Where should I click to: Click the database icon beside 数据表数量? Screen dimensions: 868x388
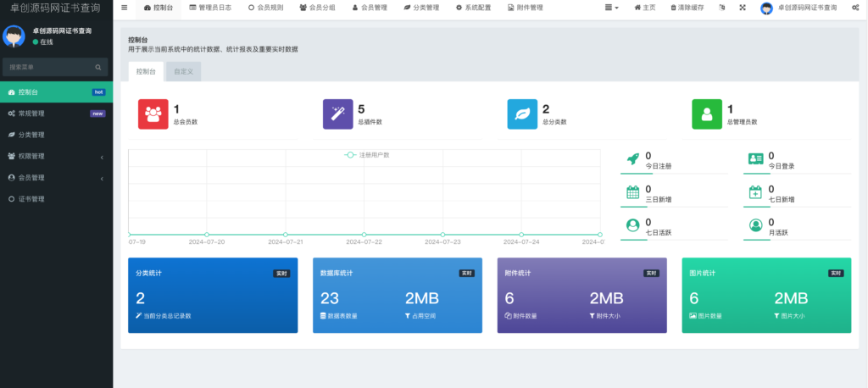click(x=323, y=316)
